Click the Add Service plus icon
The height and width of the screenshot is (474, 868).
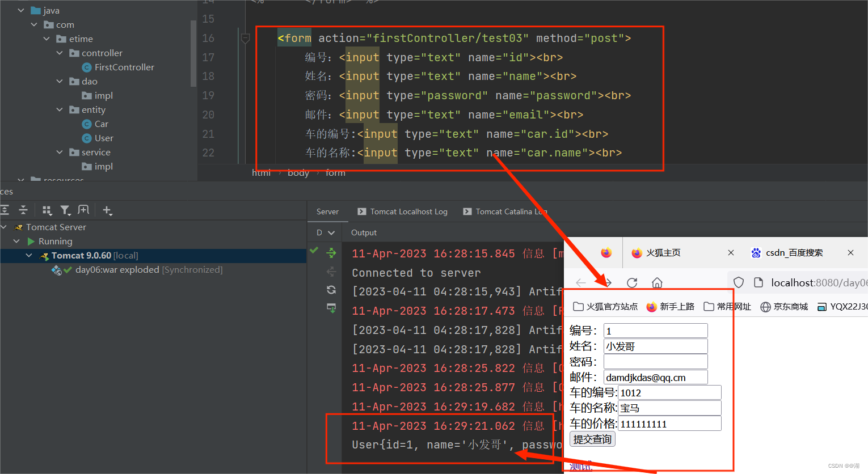click(107, 210)
